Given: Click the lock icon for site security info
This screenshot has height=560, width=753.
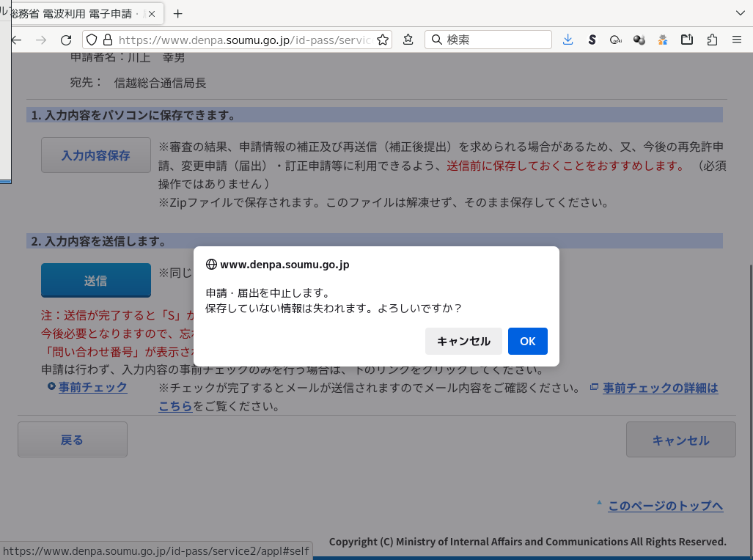Looking at the screenshot, I should [107, 40].
